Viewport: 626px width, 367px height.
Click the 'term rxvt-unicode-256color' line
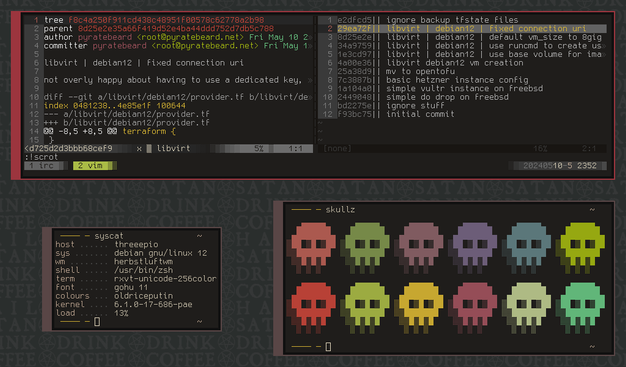click(136, 279)
